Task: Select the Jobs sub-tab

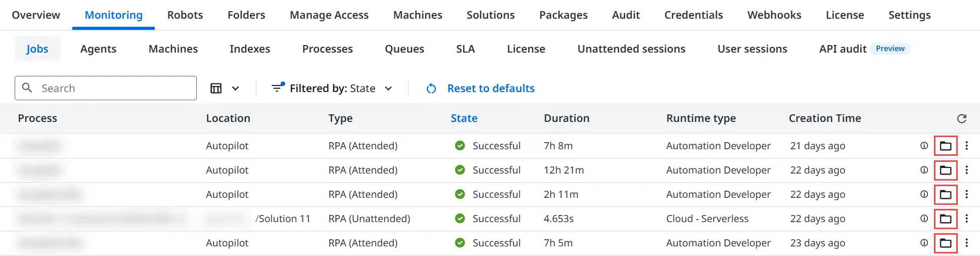Action: (37, 49)
